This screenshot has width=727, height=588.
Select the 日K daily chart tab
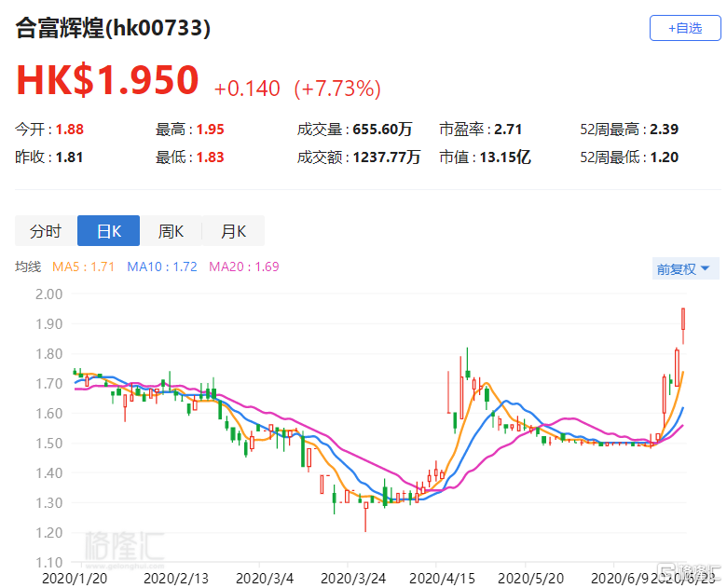click(108, 230)
